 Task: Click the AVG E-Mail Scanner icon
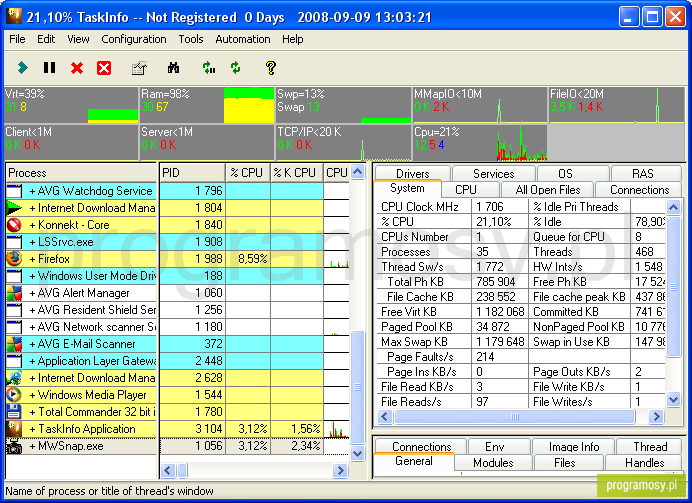tap(14, 344)
